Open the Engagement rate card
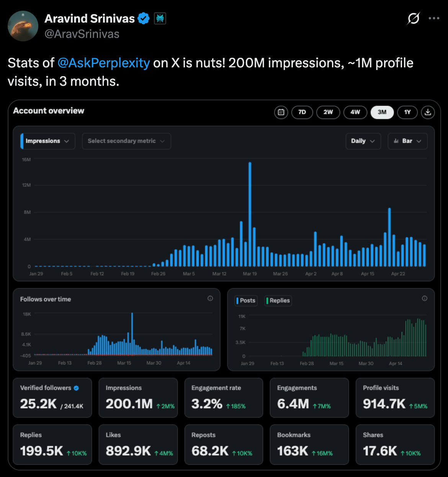This screenshot has height=477, width=448. (224, 398)
